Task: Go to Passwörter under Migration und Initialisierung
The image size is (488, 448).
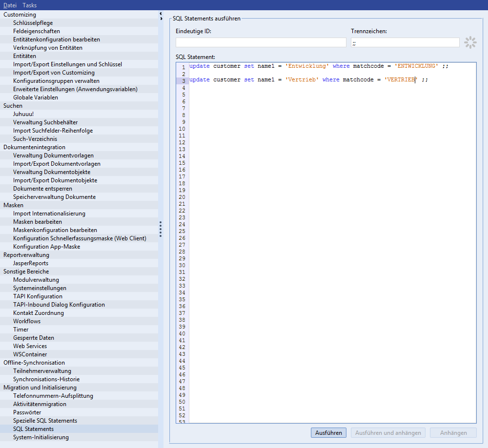Action: point(27,412)
